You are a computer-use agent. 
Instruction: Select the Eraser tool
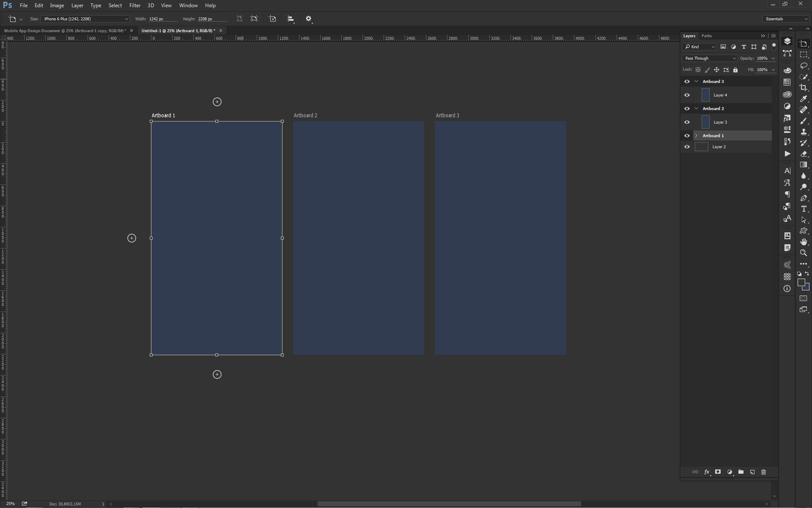coord(804,154)
